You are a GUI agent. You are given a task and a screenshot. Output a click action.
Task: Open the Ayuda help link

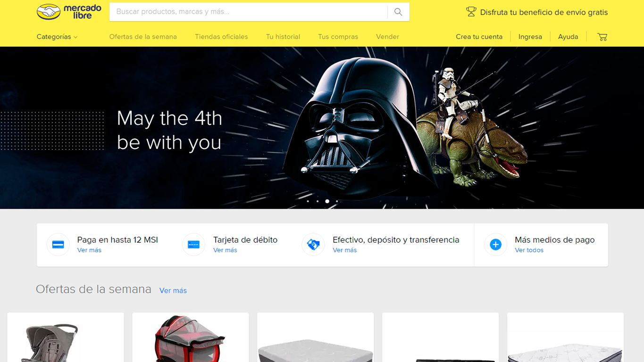(568, 37)
